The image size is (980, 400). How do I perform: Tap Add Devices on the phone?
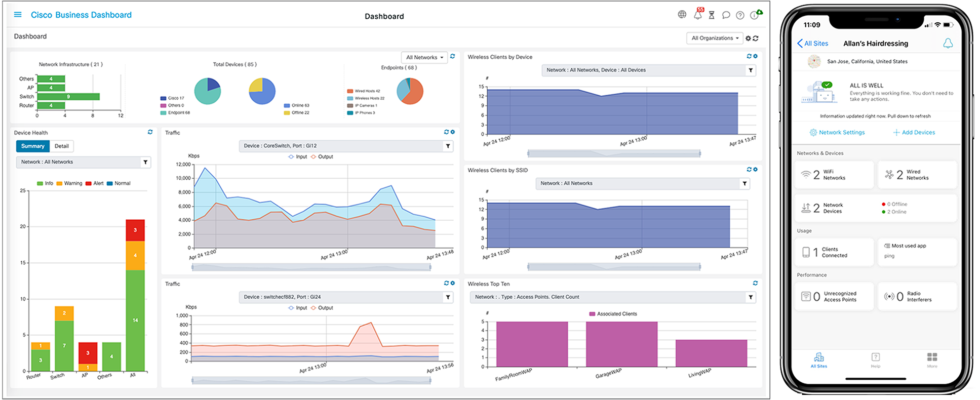click(914, 133)
